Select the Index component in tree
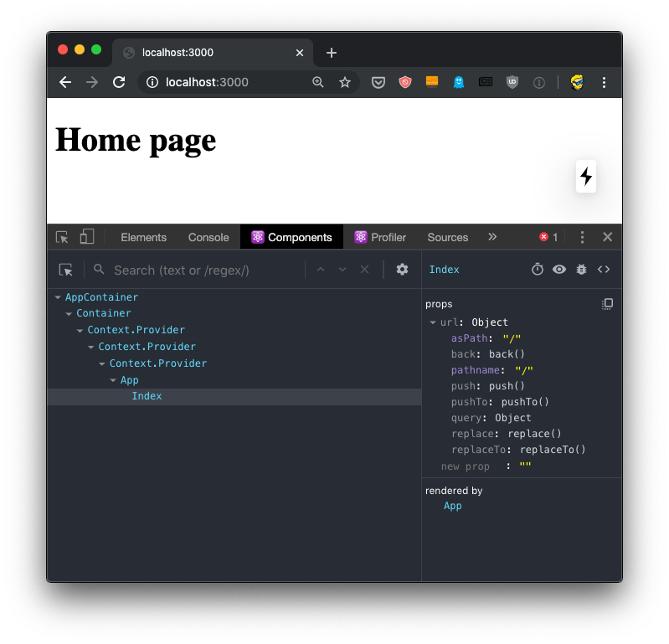The width and height of the screenshot is (669, 644). point(147,396)
